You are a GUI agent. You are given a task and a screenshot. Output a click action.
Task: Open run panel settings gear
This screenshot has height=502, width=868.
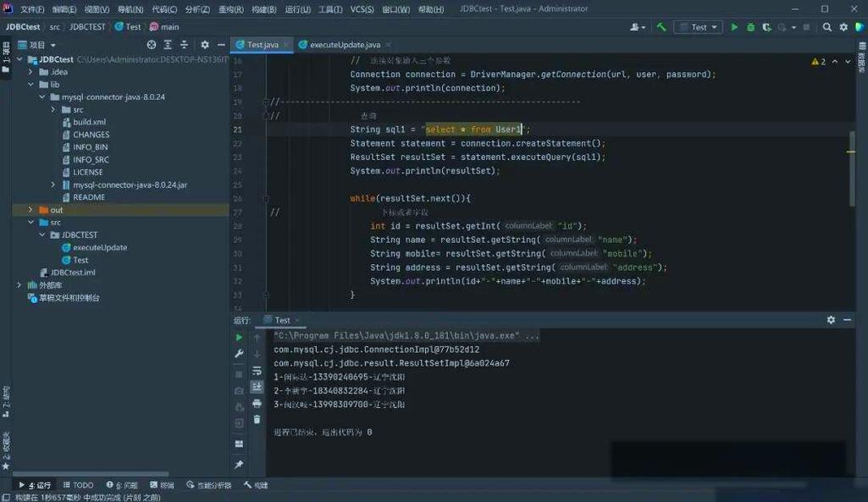[831, 320]
